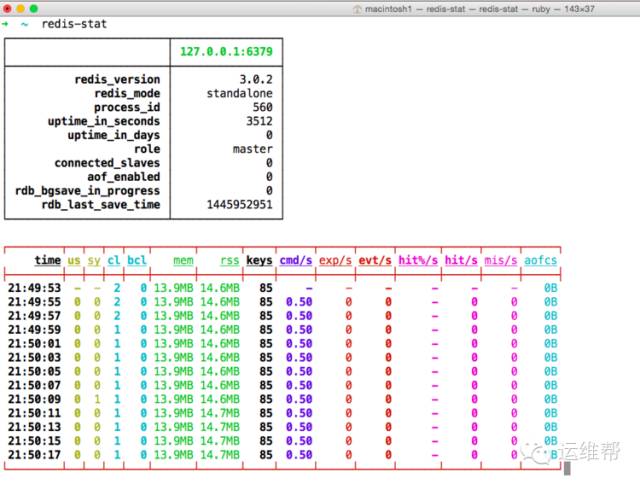
Task: Click the process_id label
Action: pyautogui.click(x=127, y=107)
